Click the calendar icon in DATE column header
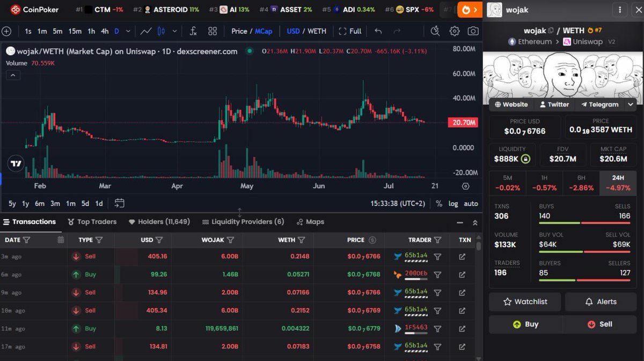The height and width of the screenshot is (361, 644). (61, 240)
